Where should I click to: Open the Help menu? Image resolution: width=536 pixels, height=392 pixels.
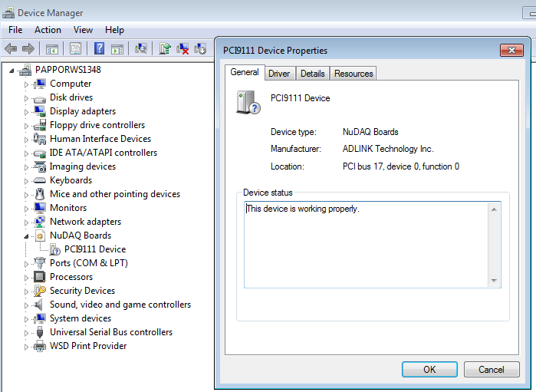[114, 30]
